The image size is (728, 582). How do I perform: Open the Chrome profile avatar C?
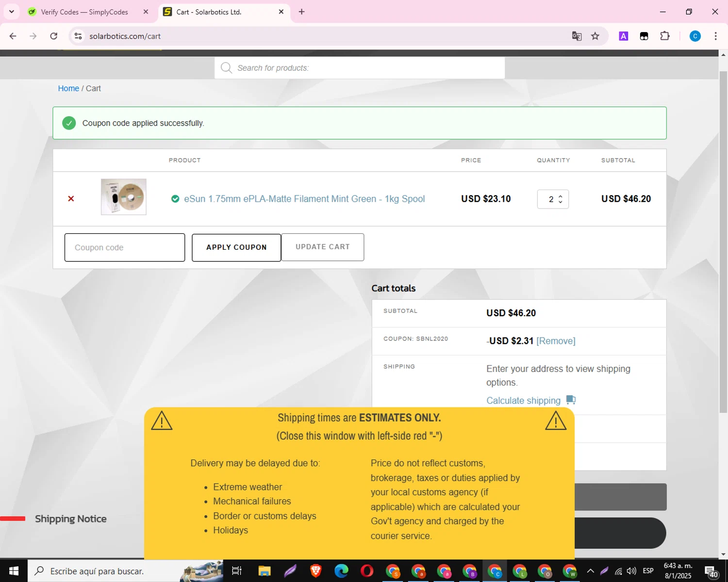695,36
